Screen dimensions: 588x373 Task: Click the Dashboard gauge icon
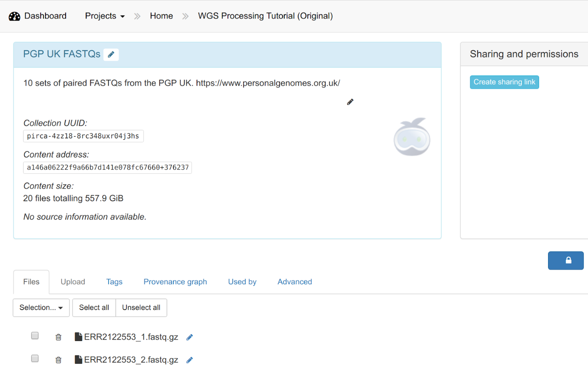point(14,16)
